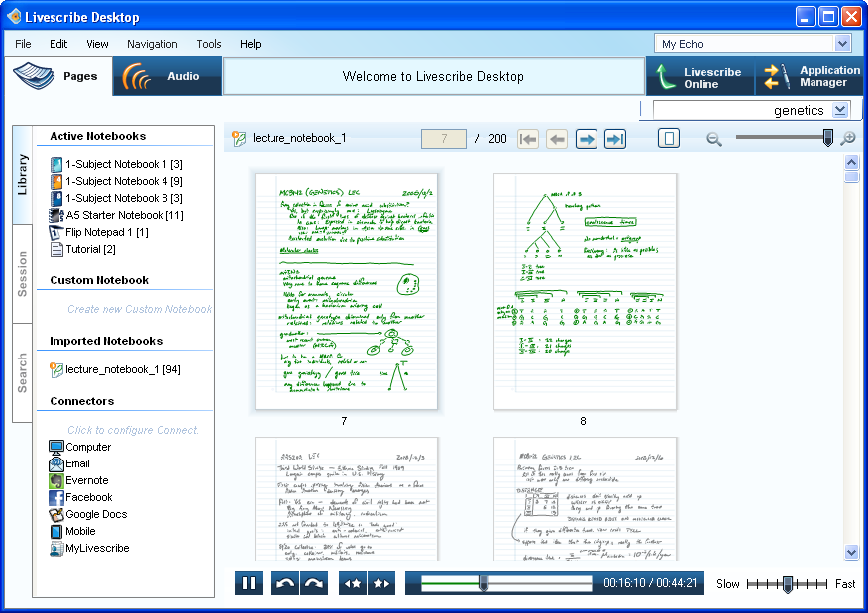The height and width of the screenshot is (613, 868).
Task: Skip to the previous audio bookmark
Action: tap(353, 583)
